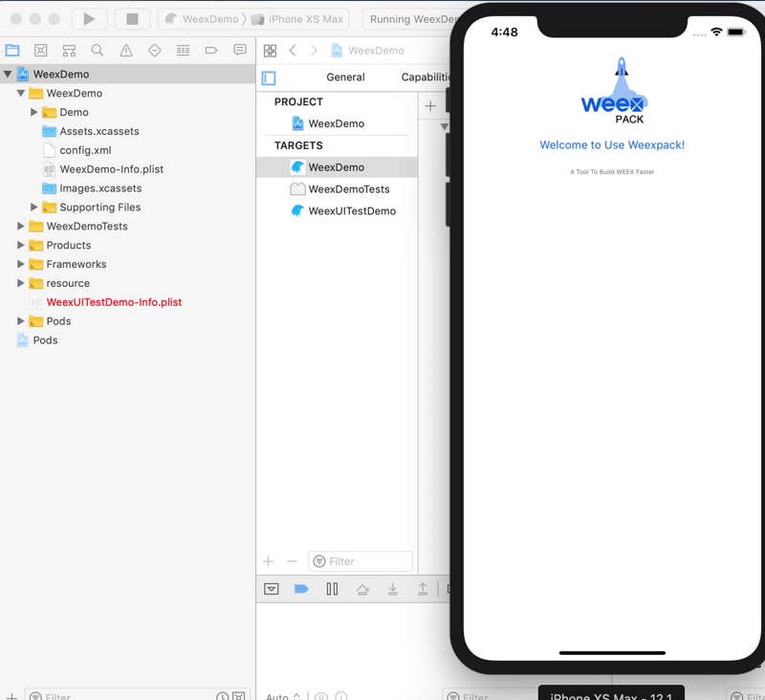Select WeexDemo under PROJECT
The height and width of the screenshot is (700, 765).
coord(337,123)
